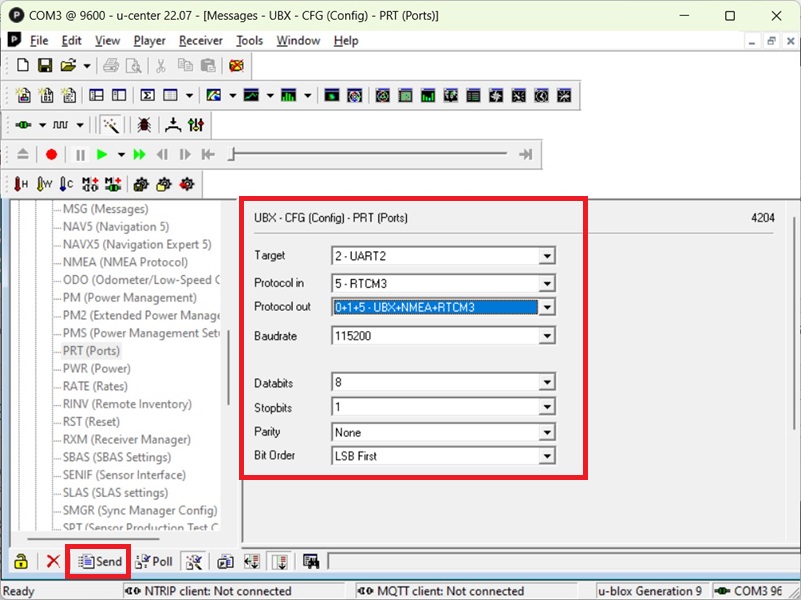
Task: Click the message tree vertical scrollbar
Action: [x=228, y=367]
